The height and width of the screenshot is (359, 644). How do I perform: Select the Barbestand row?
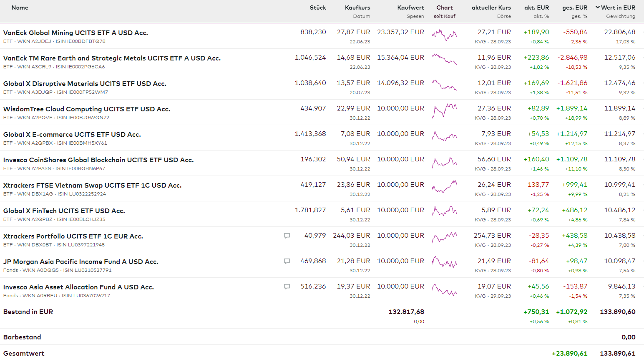coord(22,337)
